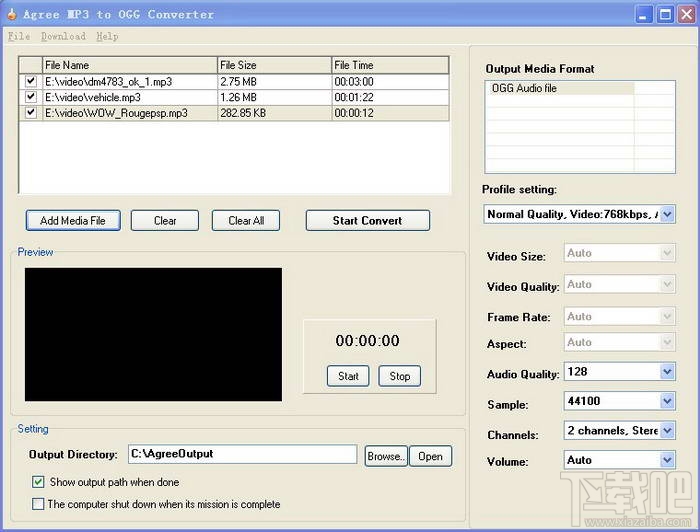Screen dimensions: 700x532
Task: Expand the Channels dropdown
Action: coord(667,431)
